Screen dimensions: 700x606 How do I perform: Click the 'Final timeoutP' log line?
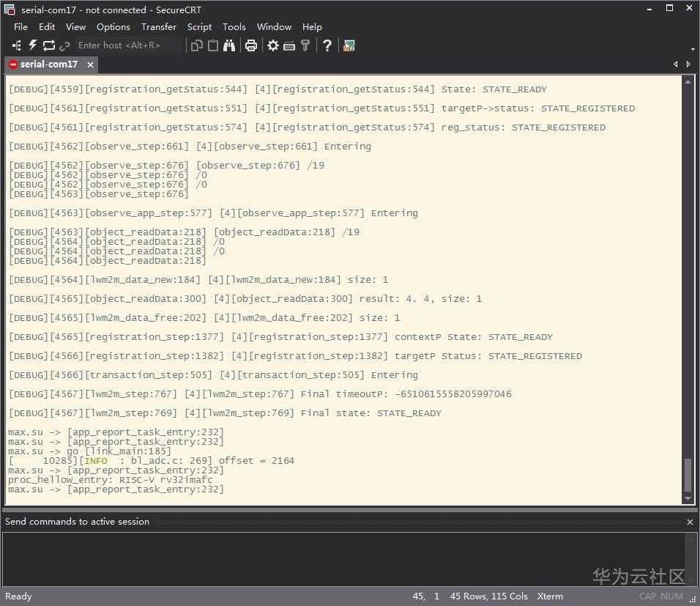coord(260,394)
